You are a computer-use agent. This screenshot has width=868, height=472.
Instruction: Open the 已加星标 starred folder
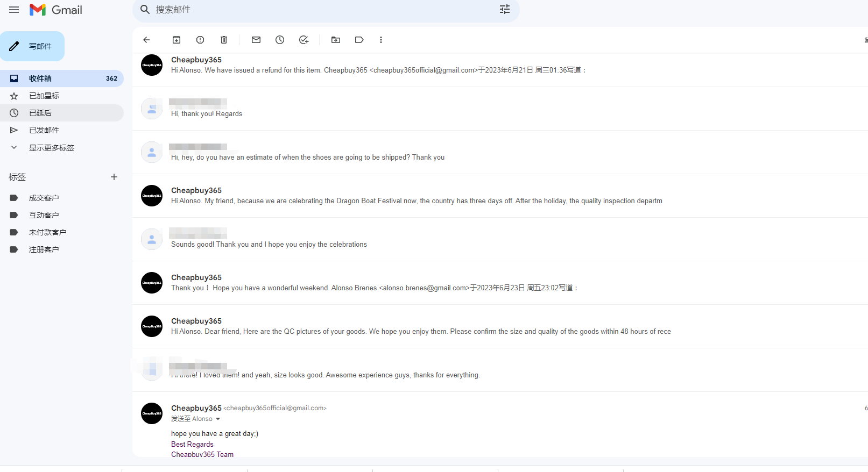[x=62, y=96]
